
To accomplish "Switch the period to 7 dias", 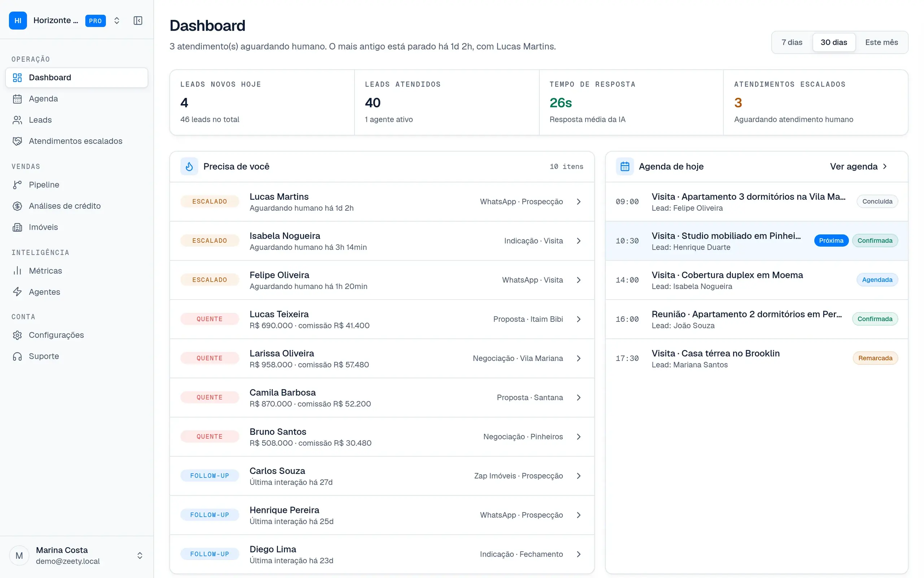I will (792, 42).
